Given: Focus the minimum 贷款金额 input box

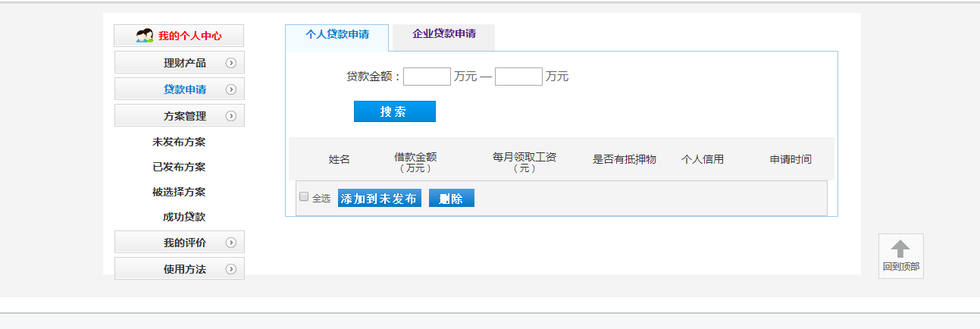Looking at the screenshot, I should (427, 77).
